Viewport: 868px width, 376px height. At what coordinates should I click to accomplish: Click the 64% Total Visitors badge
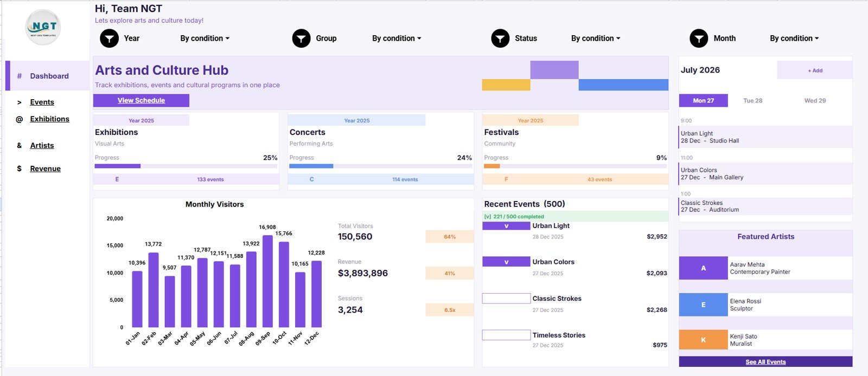[450, 237]
